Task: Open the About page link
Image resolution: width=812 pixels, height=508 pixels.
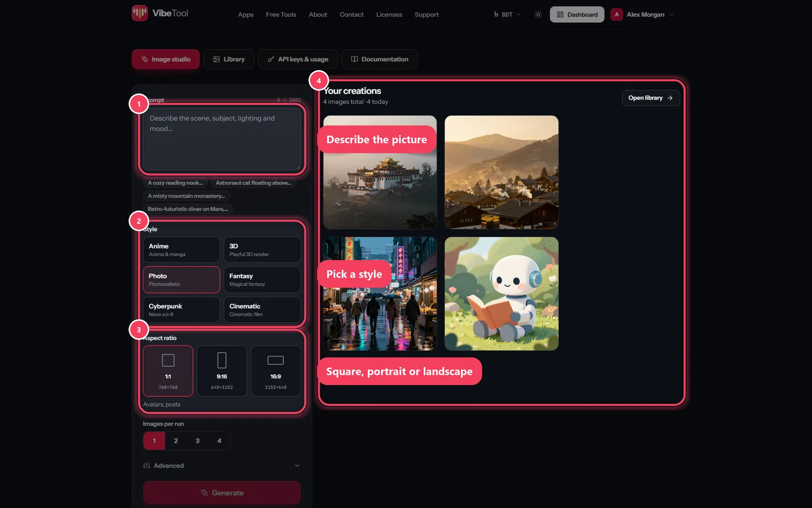Action: (x=318, y=15)
